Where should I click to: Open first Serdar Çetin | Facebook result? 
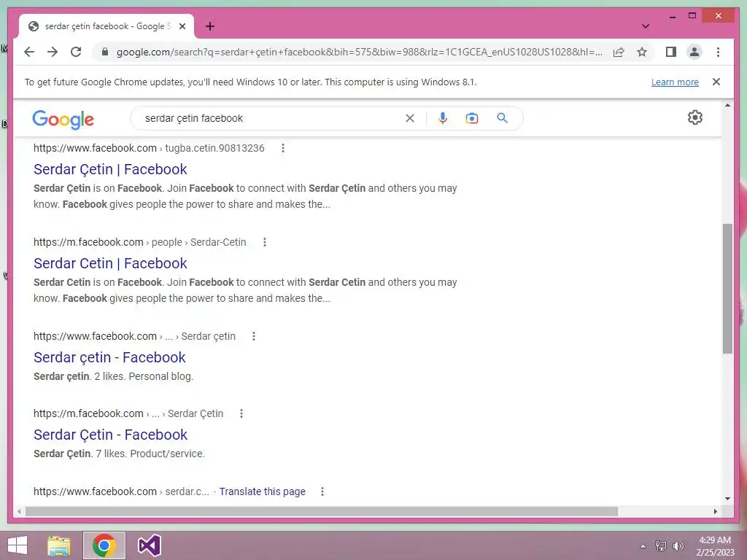click(110, 169)
